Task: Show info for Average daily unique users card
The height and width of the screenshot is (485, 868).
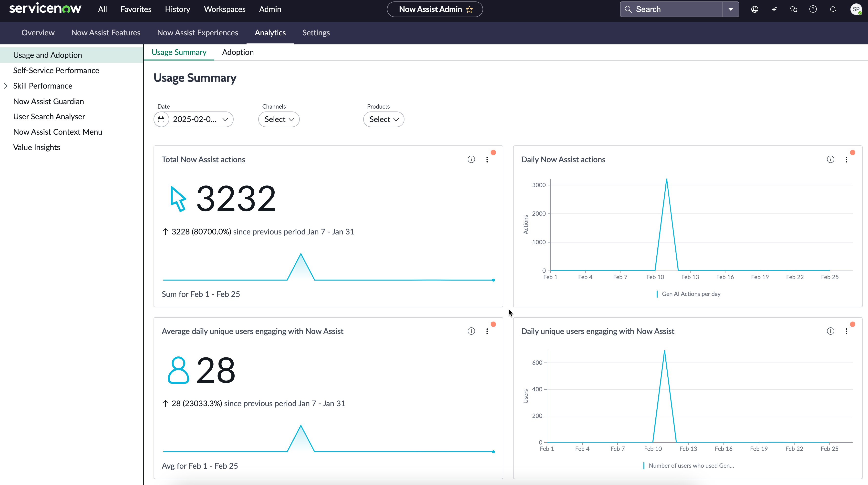Action: [471, 331]
